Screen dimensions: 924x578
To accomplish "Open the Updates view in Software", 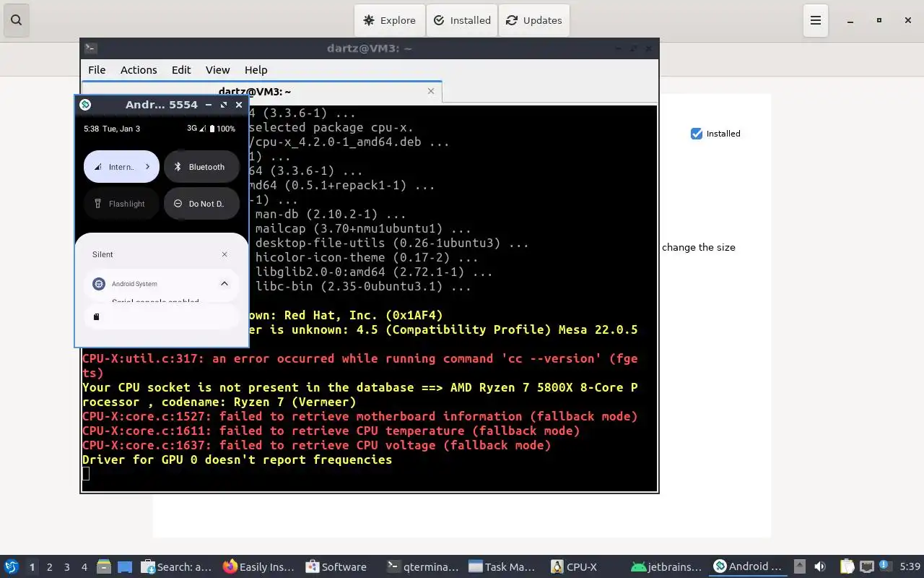I will tap(534, 20).
